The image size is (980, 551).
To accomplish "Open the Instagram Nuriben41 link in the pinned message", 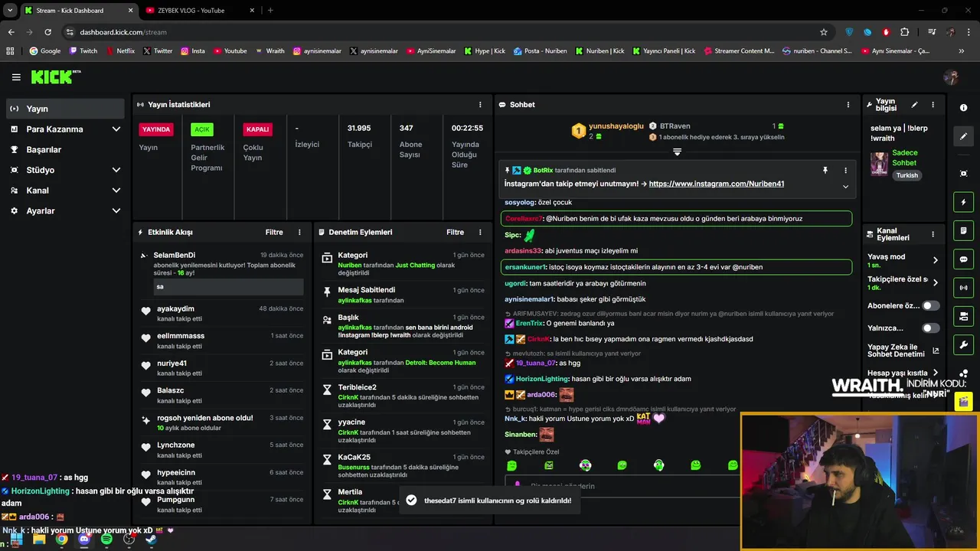I will coord(716,184).
